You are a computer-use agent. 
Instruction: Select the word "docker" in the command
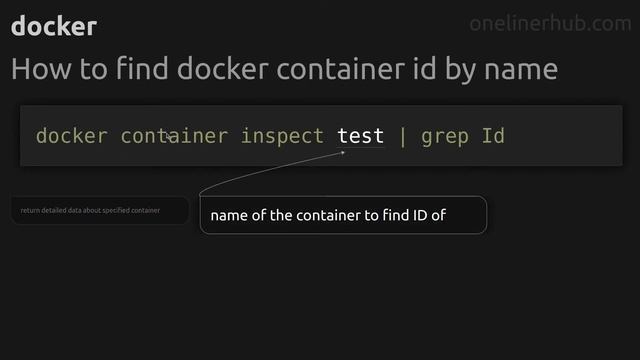[x=72, y=136]
